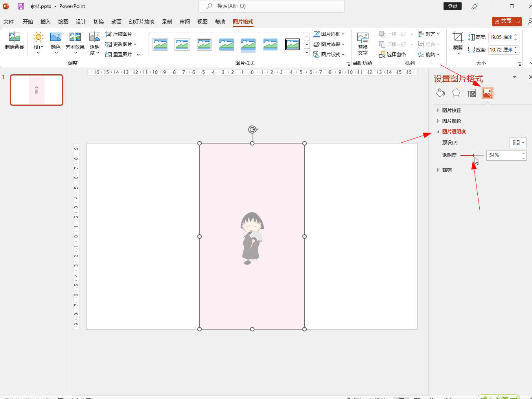Image resolution: width=532 pixels, height=399 pixels.
Task: Open the Size group dialog launcher
Action: 519,64
